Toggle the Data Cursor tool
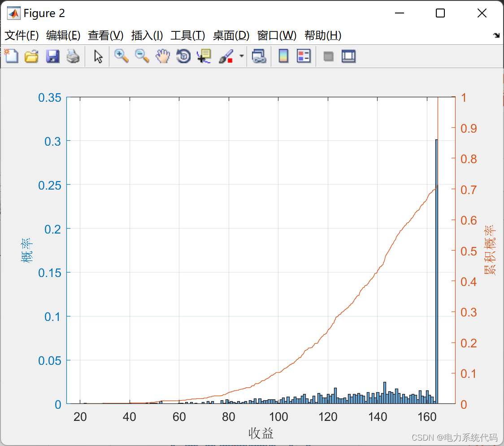Screen dimensions: 504x446 coord(204,56)
